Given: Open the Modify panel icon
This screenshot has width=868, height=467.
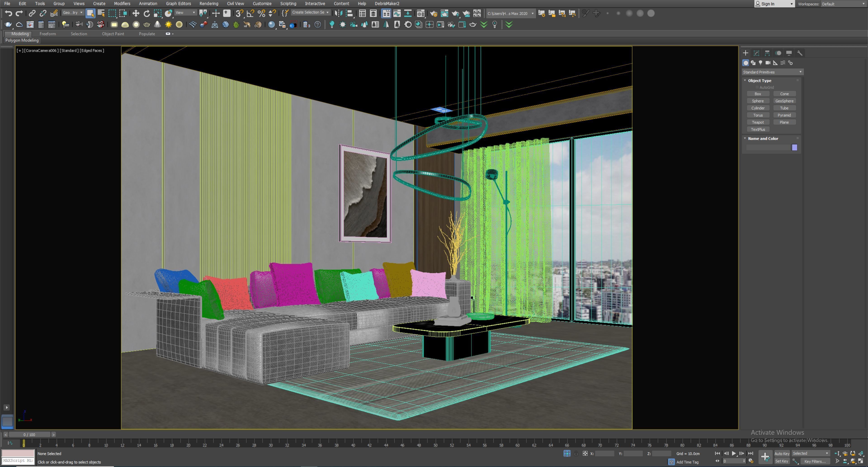Looking at the screenshot, I should tap(757, 53).
